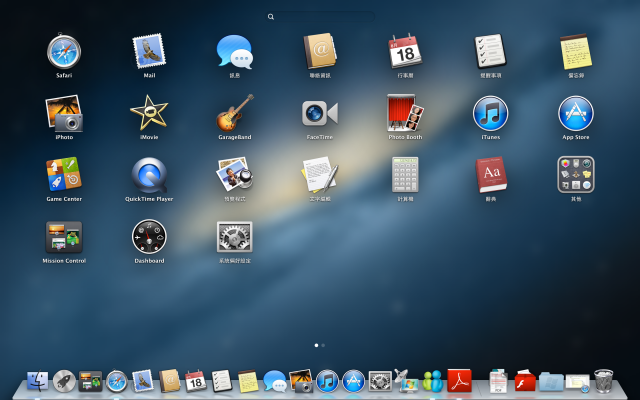Open PDF documents stack in Dock
This screenshot has height=400, width=640.
(x=498, y=381)
